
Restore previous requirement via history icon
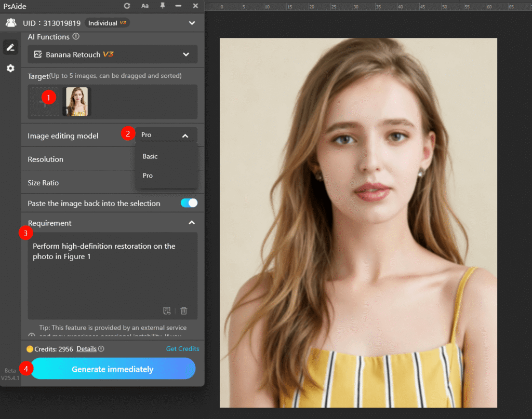[x=167, y=310]
